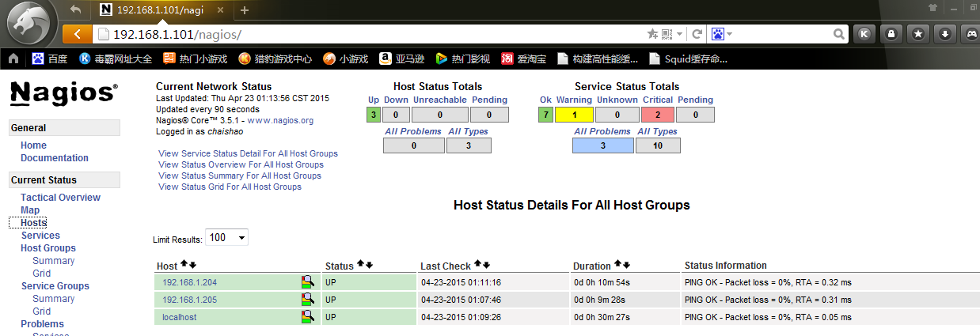
Task: Sort Host column ascending arrow
Action: coord(184,265)
